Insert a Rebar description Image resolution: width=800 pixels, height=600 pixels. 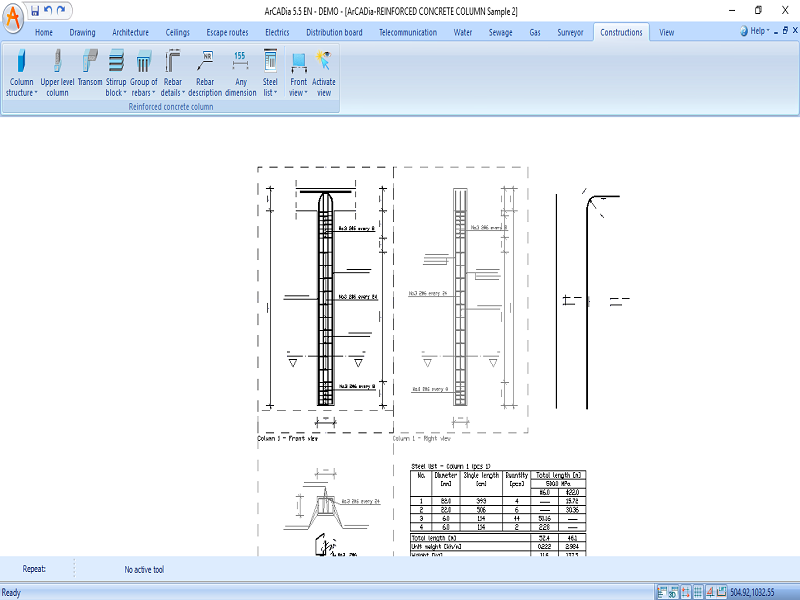(206, 75)
